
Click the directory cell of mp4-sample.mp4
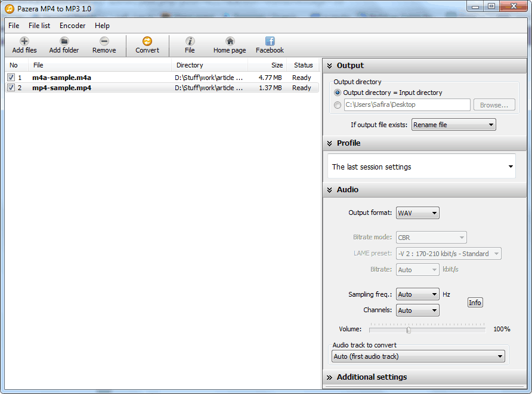(x=209, y=88)
